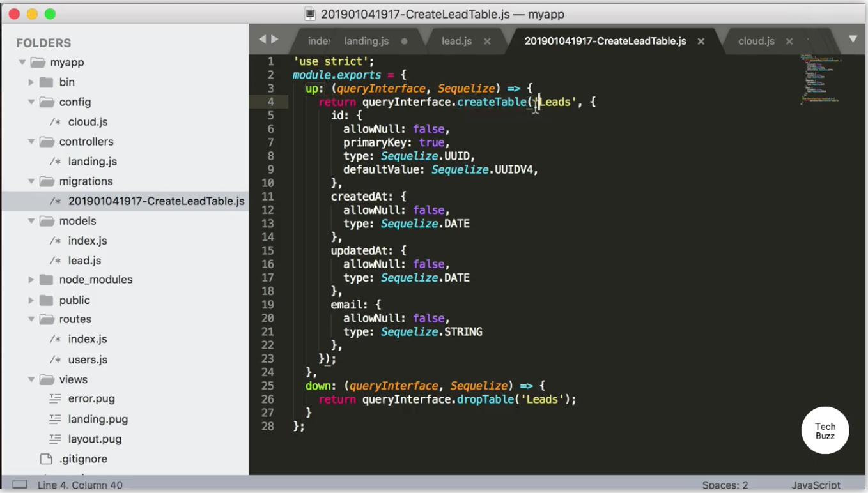Select JavaScript syntax mode in status bar
The height and width of the screenshot is (493, 868).
(816, 485)
